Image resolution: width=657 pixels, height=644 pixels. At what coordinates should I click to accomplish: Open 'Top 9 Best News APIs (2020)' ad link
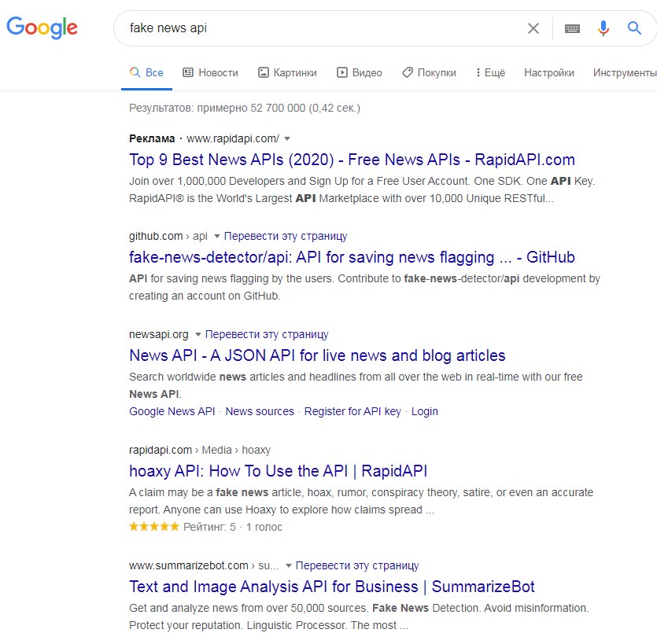click(352, 160)
